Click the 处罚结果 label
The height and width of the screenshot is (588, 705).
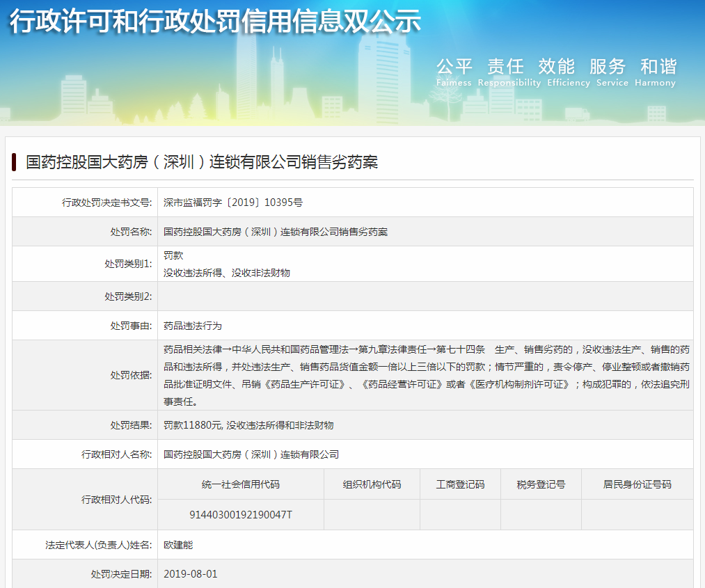131,424
